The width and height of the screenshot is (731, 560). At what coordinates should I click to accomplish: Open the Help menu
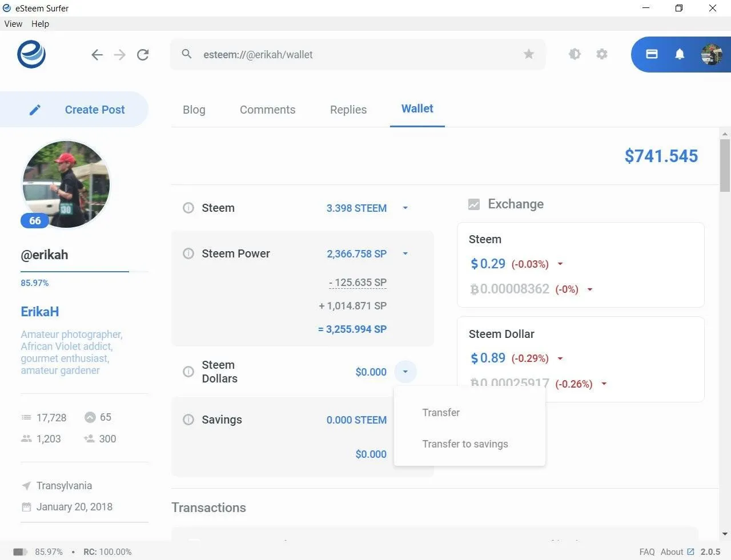tap(40, 24)
